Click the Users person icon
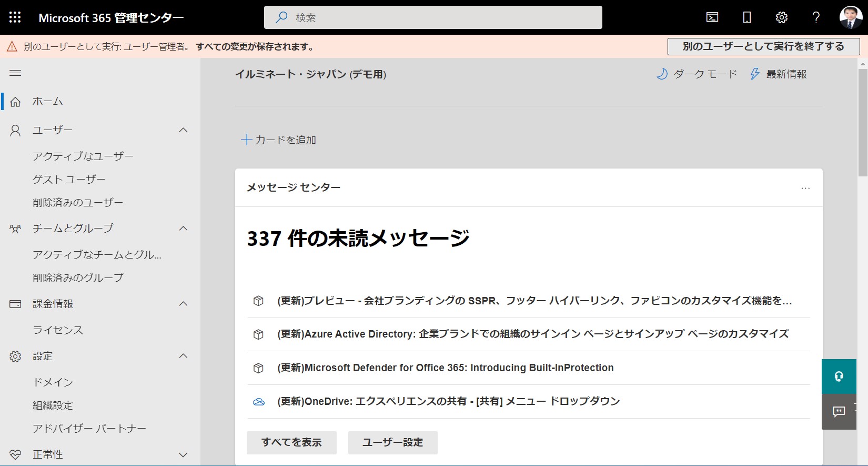 [x=15, y=131]
